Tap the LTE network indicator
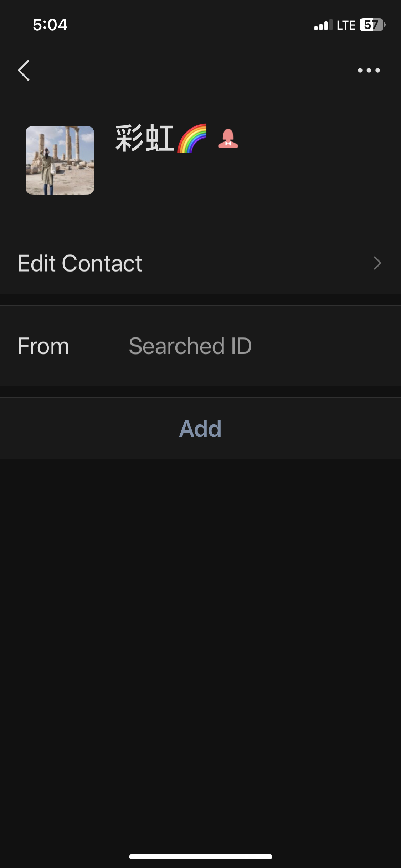The height and width of the screenshot is (868, 401). click(x=346, y=25)
